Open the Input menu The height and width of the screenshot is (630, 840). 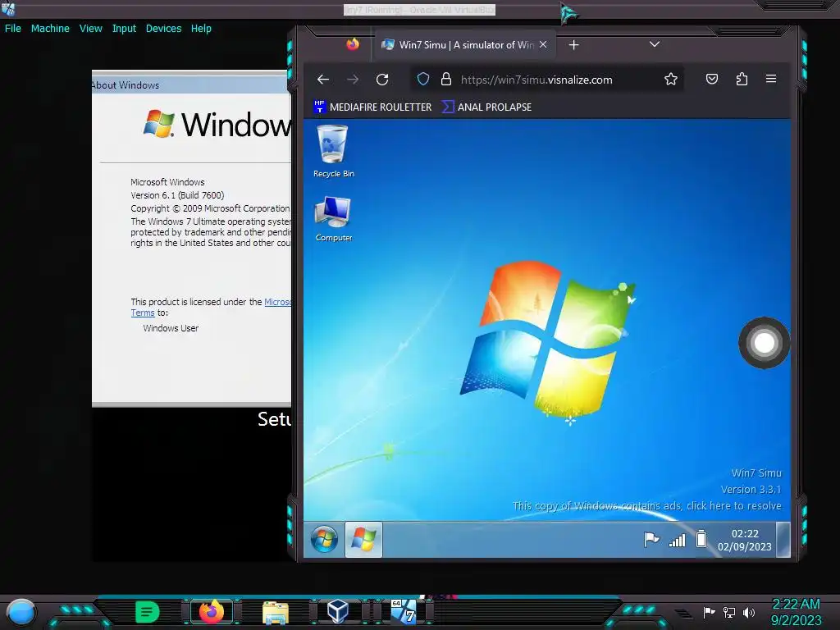tap(124, 29)
